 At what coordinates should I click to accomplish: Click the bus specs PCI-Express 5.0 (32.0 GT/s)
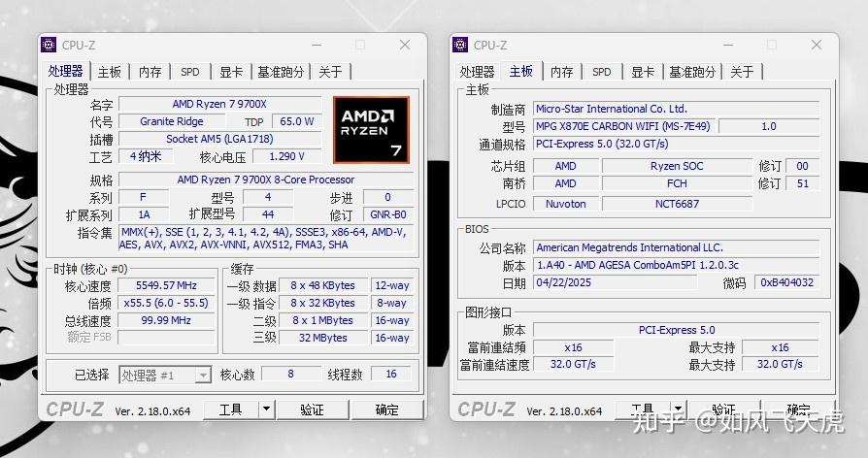[x=676, y=144]
